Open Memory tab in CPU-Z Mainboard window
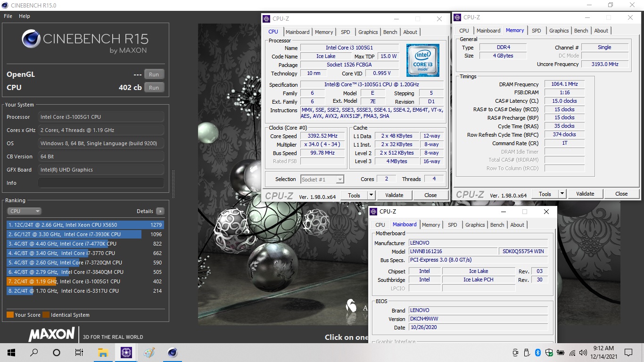This screenshot has width=644, height=362. tap(431, 225)
